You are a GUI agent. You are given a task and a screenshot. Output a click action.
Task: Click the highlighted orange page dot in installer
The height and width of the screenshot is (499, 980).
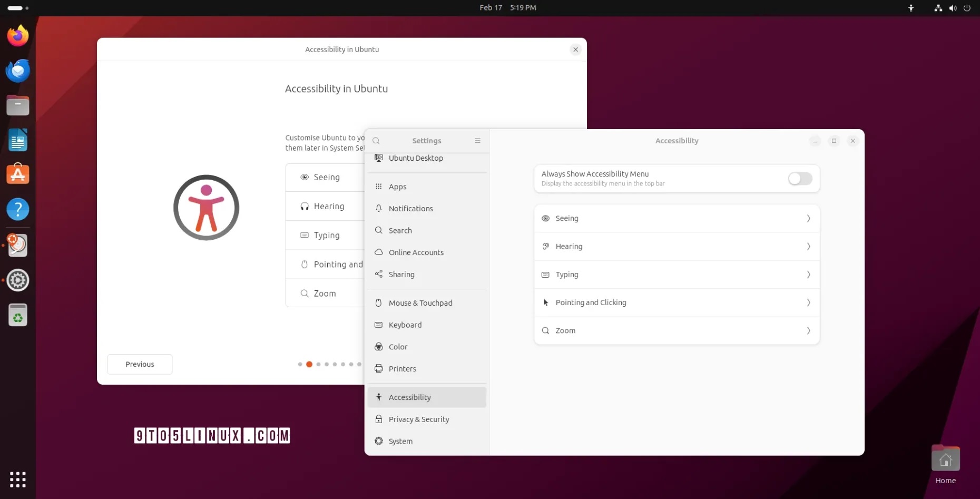coord(309,364)
